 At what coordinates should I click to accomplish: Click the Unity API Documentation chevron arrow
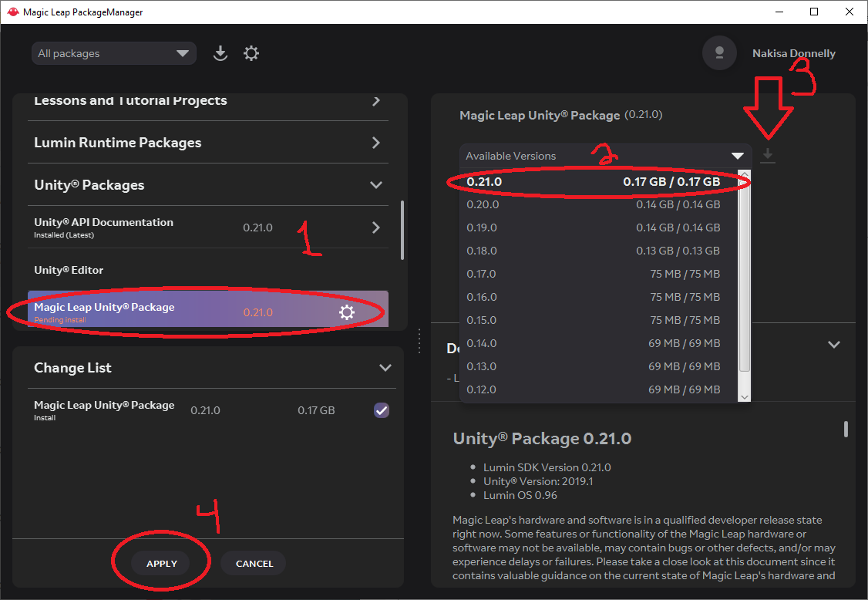[x=376, y=228]
